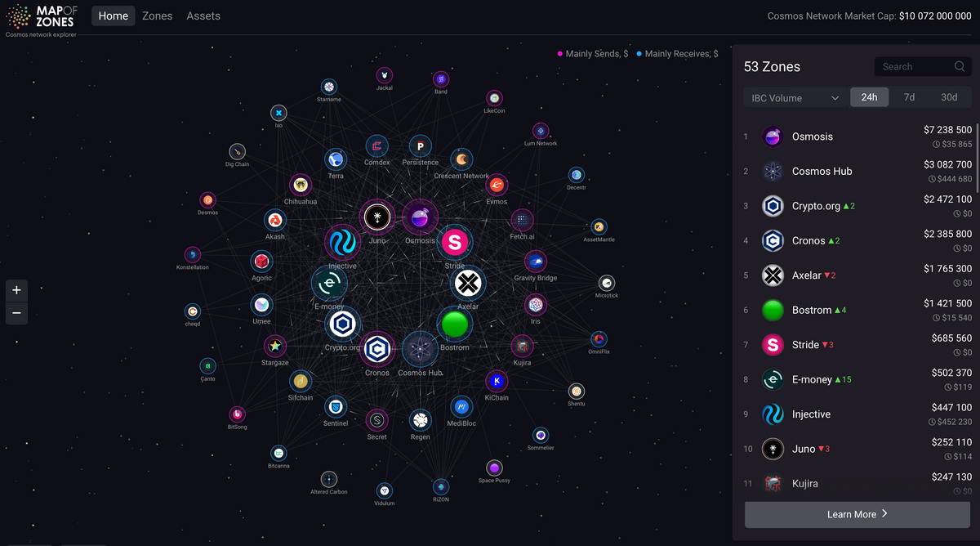980x546 pixels.
Task: Click the Learn More button
Action: point(857,514)
